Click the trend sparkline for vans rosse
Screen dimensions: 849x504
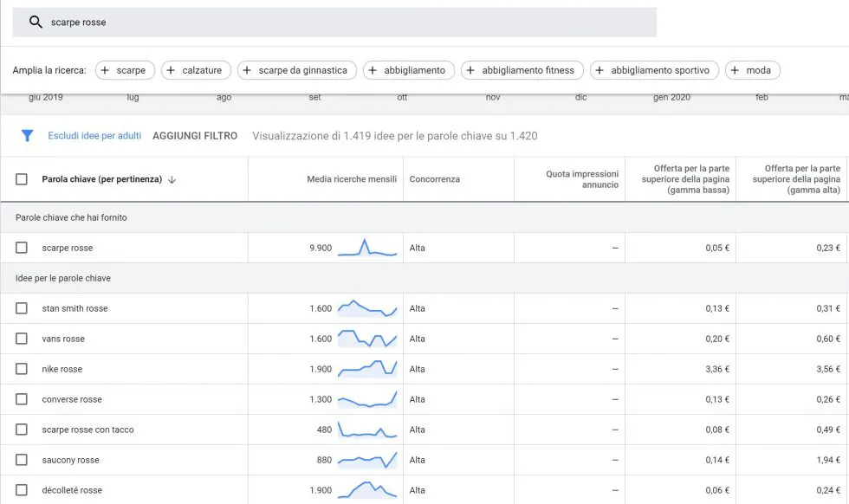[367, 339]
